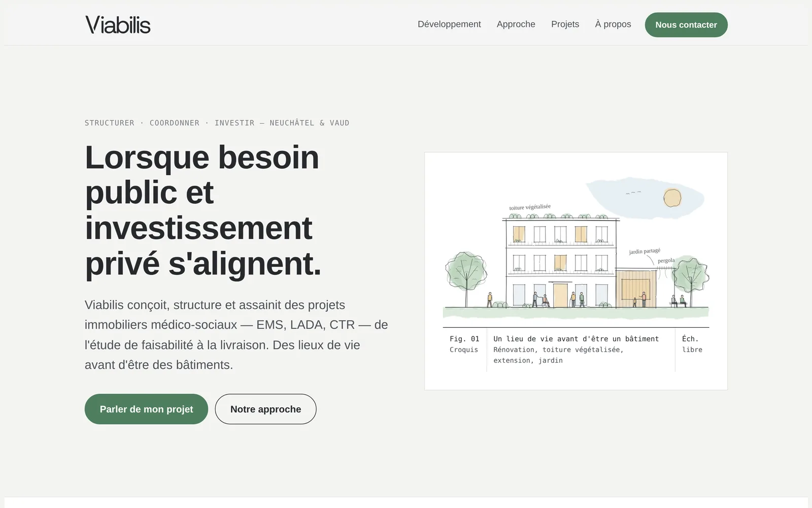Click the "jardin partagé" annotation
Image resolution: width=812 pixels, height=508 pixels.
tap(645, 251)
